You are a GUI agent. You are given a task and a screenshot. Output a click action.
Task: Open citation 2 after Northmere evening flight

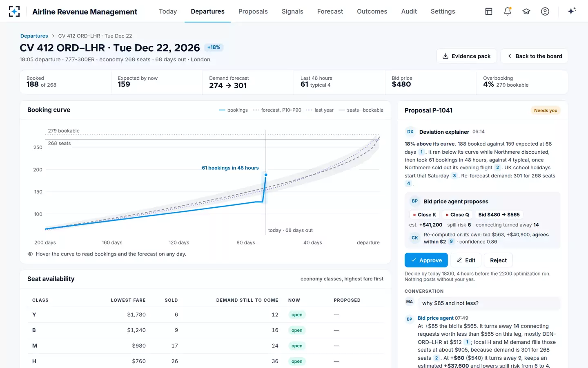click(x=497, y=168)
